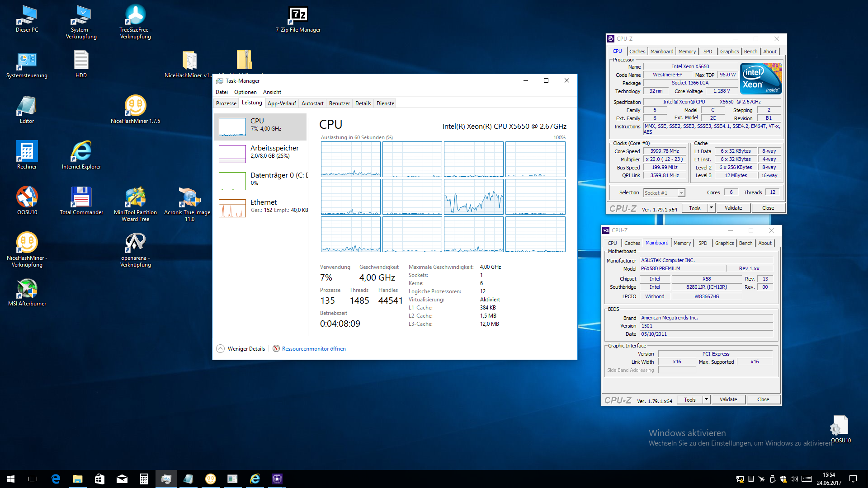The width and height of the screenshot is (868, 488).
Task: Click the Validate button in the upper CPU-Z
Action: [733, 208]
